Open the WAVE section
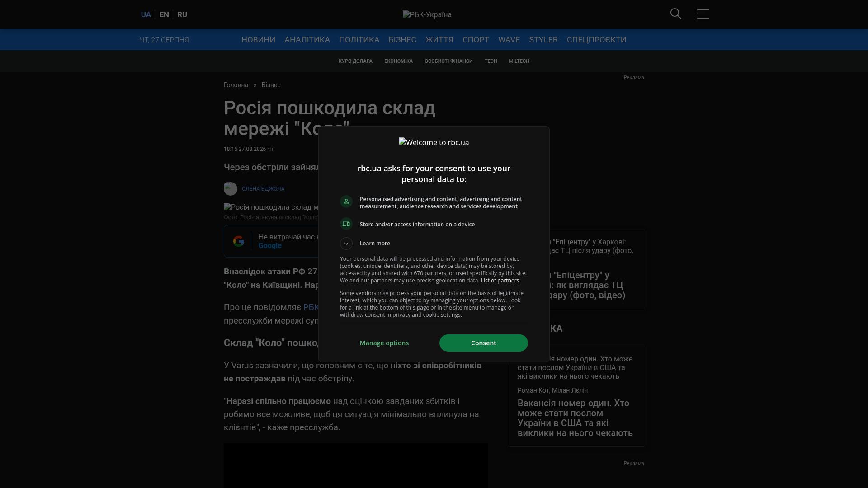 [509, 40]
